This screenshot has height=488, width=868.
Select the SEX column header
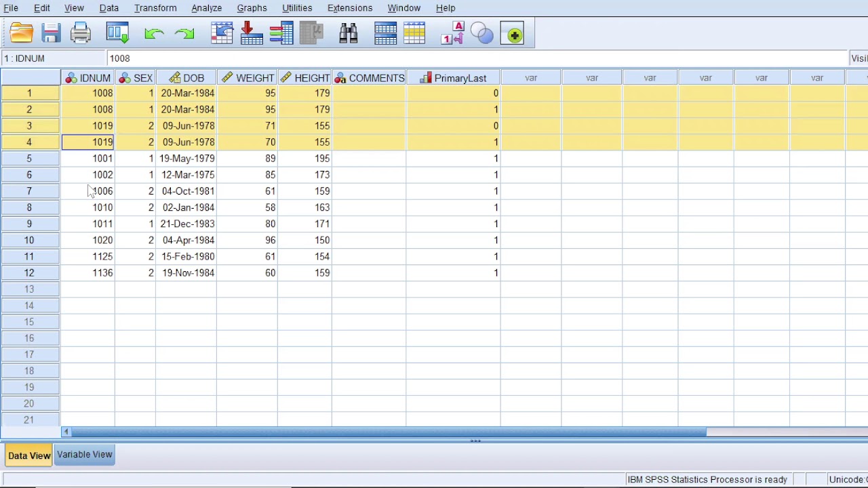[136, 78]
